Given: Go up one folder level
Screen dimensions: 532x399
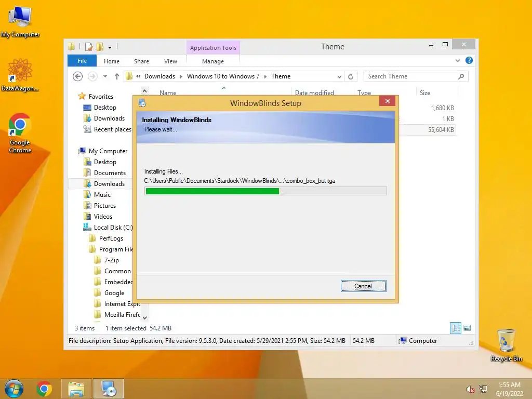Looking at the screenshot, I should tap(117, 76).
